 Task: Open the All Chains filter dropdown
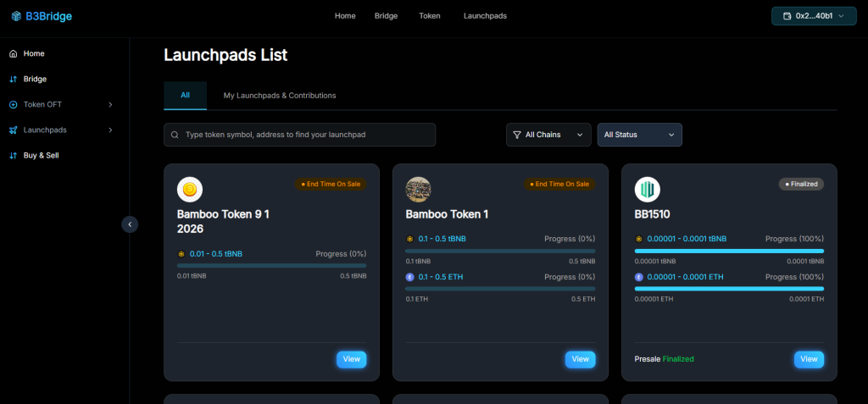point(548,135)
